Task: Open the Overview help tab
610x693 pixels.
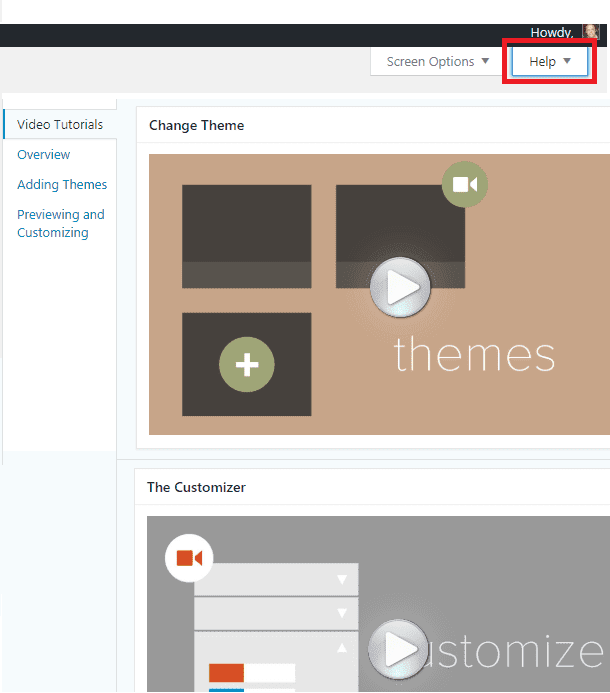Action: 44,155
